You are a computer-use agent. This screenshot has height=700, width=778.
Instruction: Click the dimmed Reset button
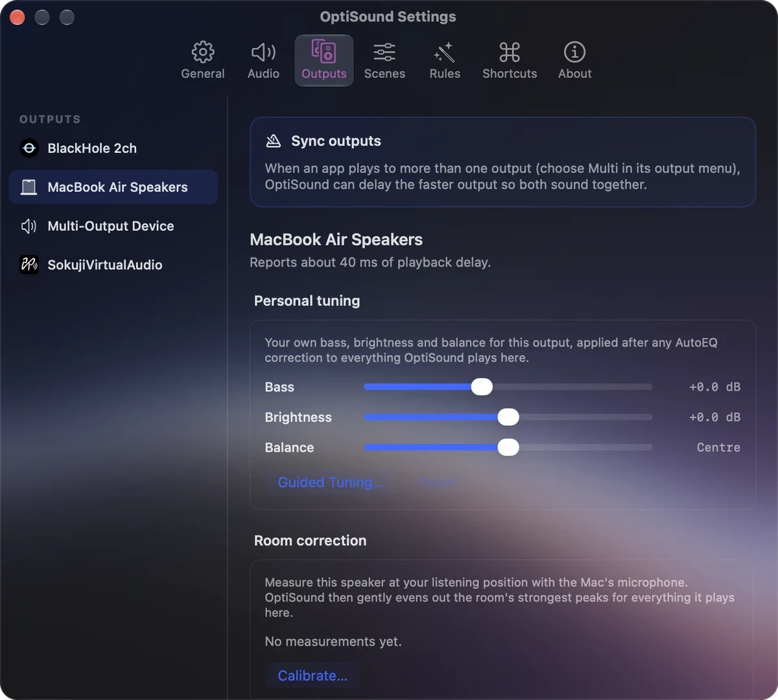[x=438, y=482]
